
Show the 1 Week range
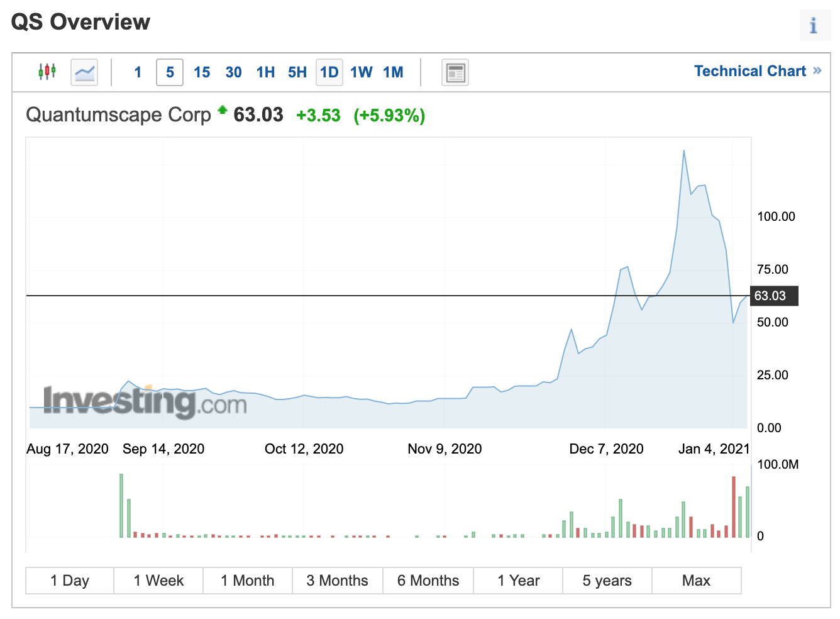pyautogui.click(x=158, y=581)
